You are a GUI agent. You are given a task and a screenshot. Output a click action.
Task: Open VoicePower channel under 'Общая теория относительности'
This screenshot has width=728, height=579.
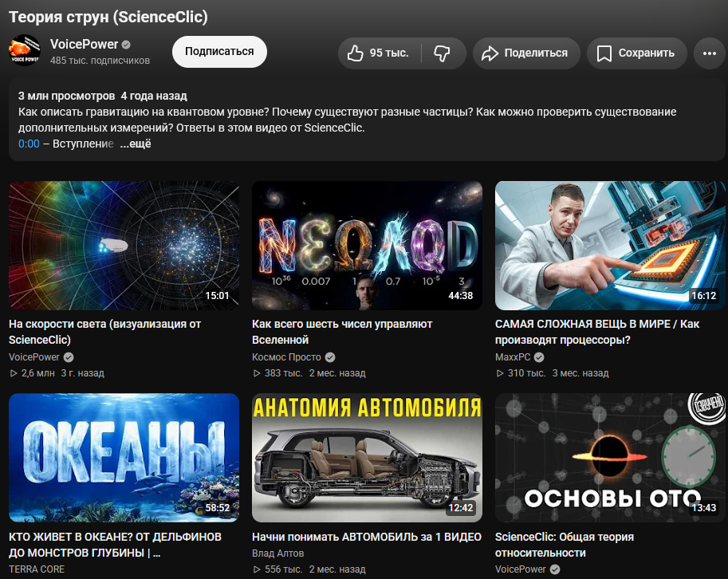(x=521, y=569)
